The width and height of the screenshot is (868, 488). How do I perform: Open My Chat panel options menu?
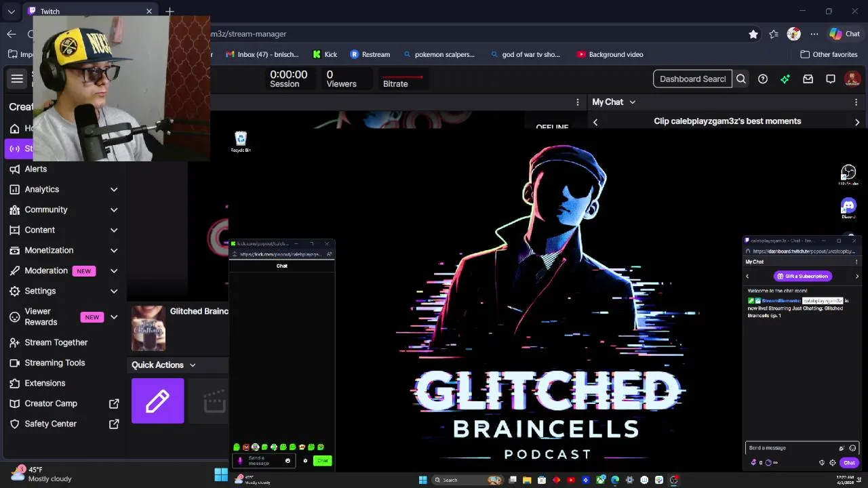pos(856,102)
